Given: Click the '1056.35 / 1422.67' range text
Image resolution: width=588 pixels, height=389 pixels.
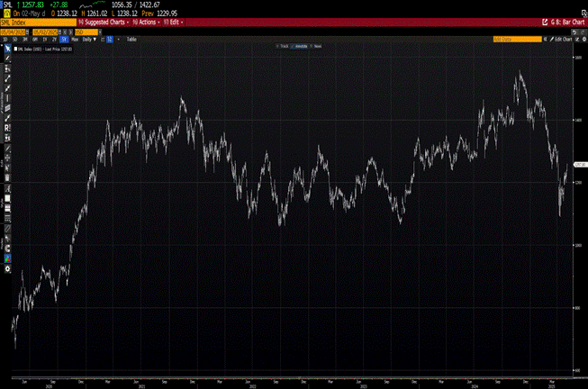Looking at the screenshot, I should (x=136, y=5).
